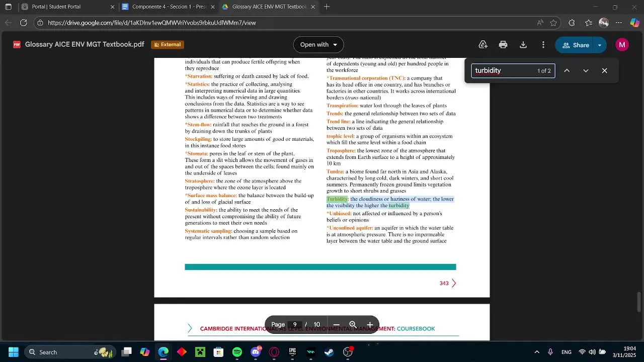
Task: Open the browser tab actions menu icon
Action: (x=8, y=7)
